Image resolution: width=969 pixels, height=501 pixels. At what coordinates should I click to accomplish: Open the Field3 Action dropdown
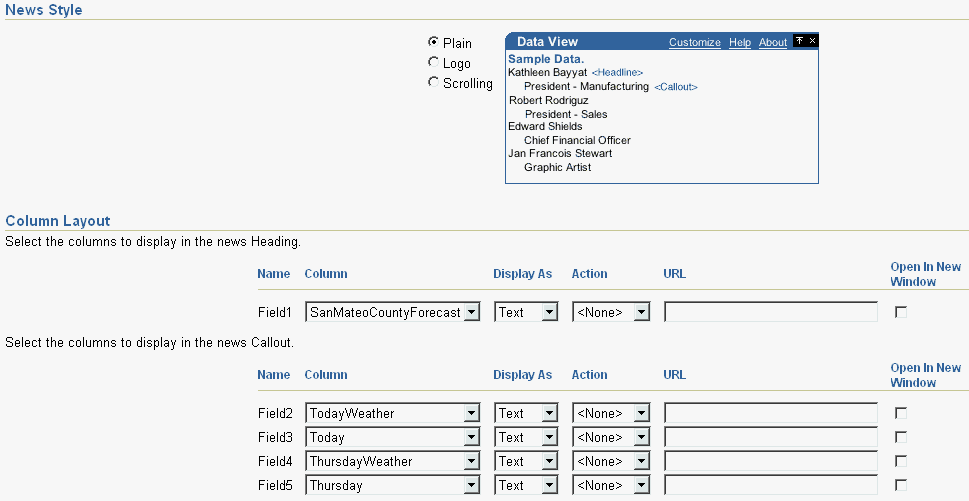click(x=611, y=437)
